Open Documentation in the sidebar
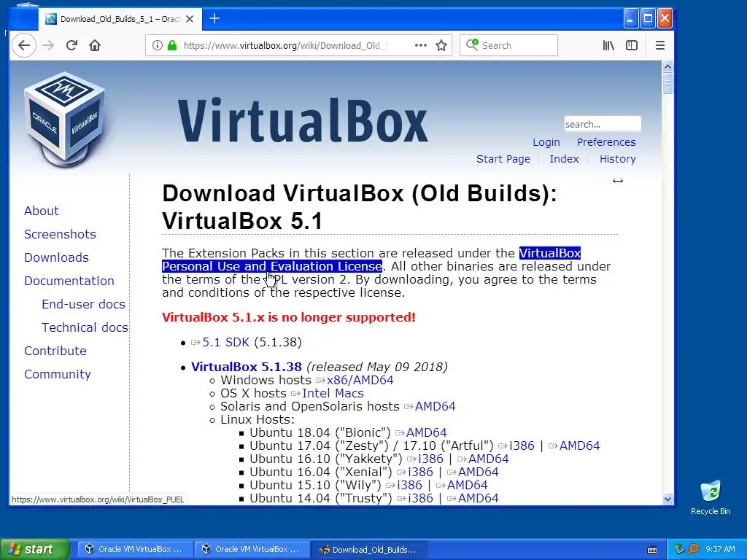Screen dimensions: 747x560 [x=69, y=281]
